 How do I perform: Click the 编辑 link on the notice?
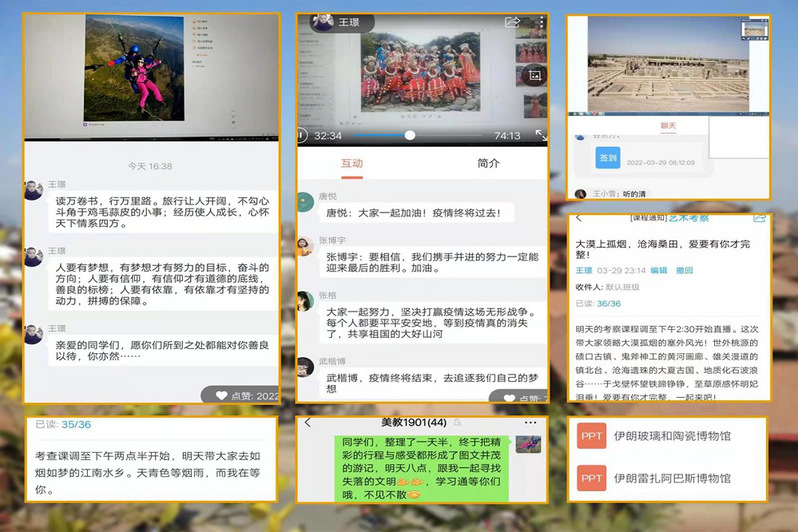[x=658, y=270]
